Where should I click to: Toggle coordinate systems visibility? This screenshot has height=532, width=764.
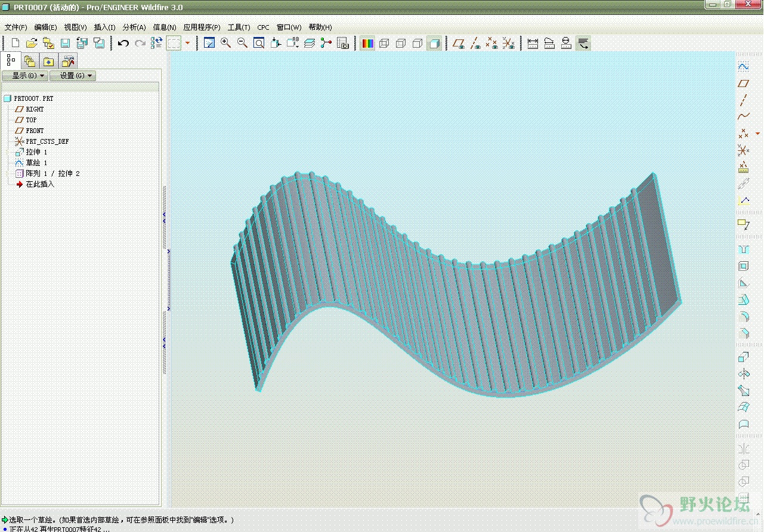(x=508, y=43)
